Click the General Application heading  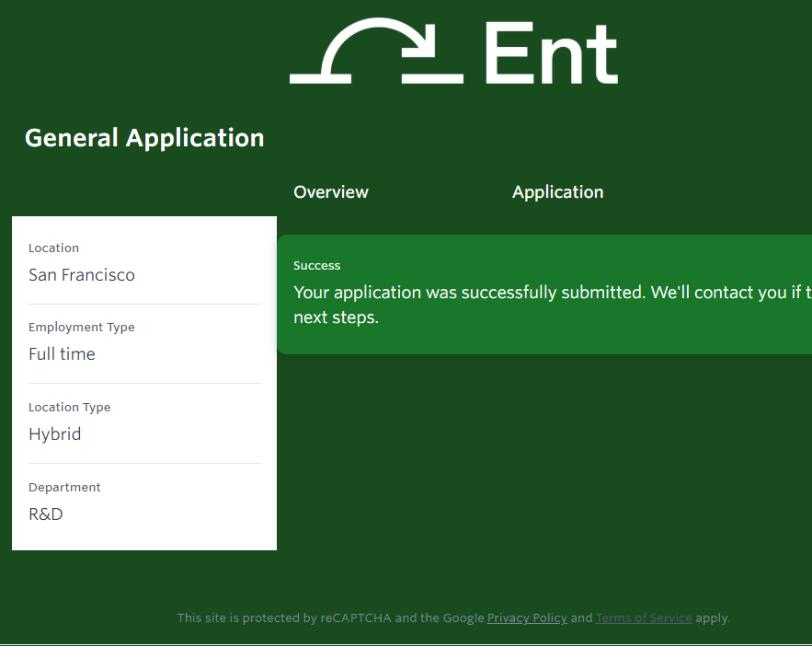click(x=144, y=138)
